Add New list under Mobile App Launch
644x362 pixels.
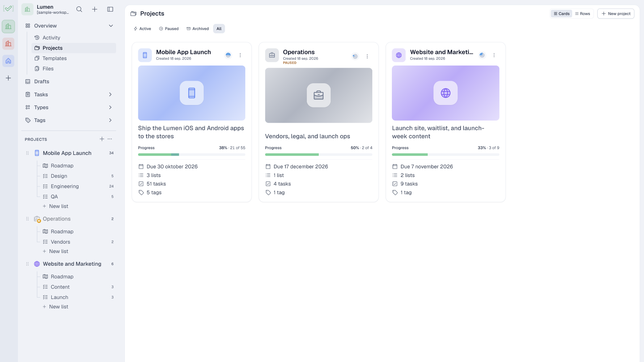(x=55, y=206)
